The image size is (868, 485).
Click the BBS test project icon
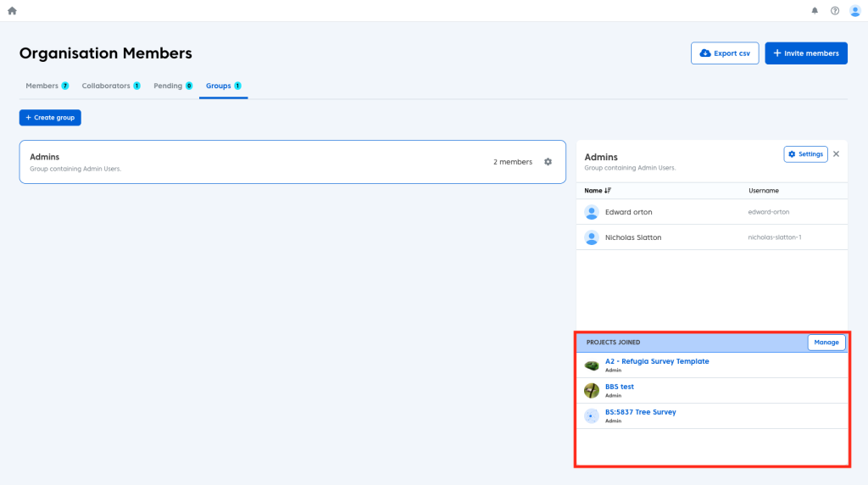click(592, 391)
